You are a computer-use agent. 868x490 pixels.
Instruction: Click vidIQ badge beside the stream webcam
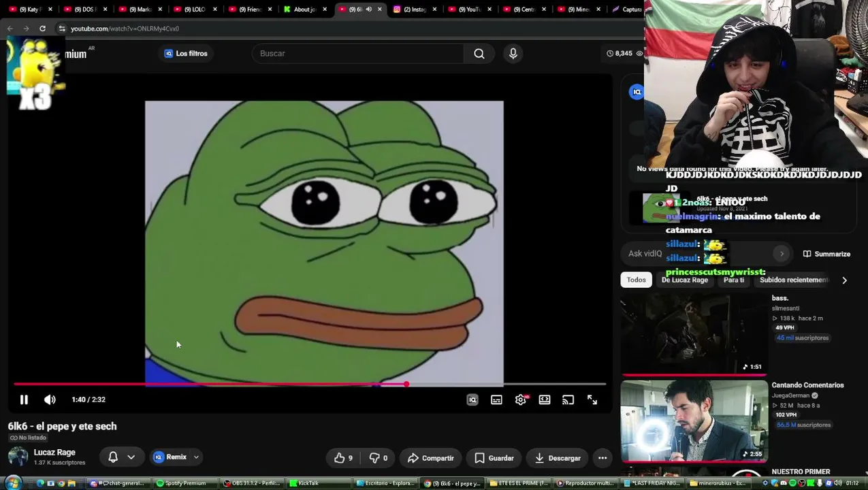637,92
